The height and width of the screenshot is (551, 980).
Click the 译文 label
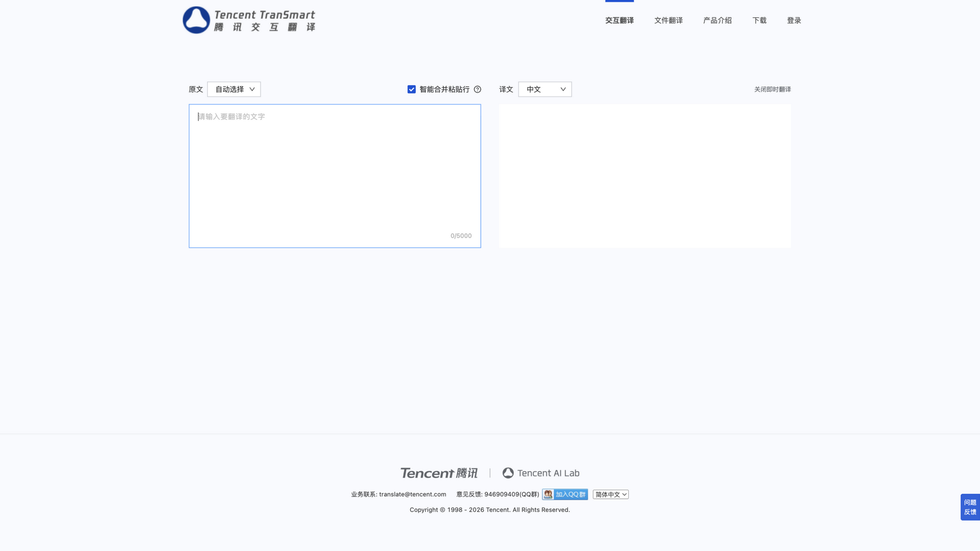click(506, 89)
